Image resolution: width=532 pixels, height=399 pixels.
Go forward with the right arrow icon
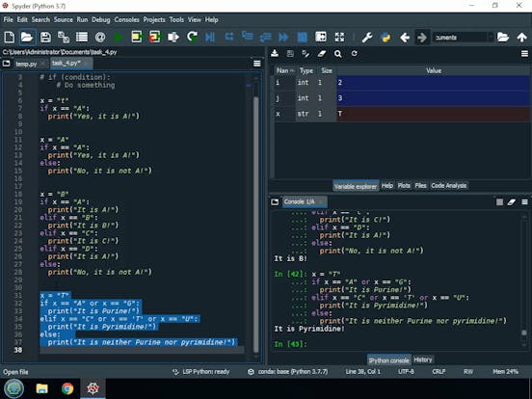click(422, 38)
